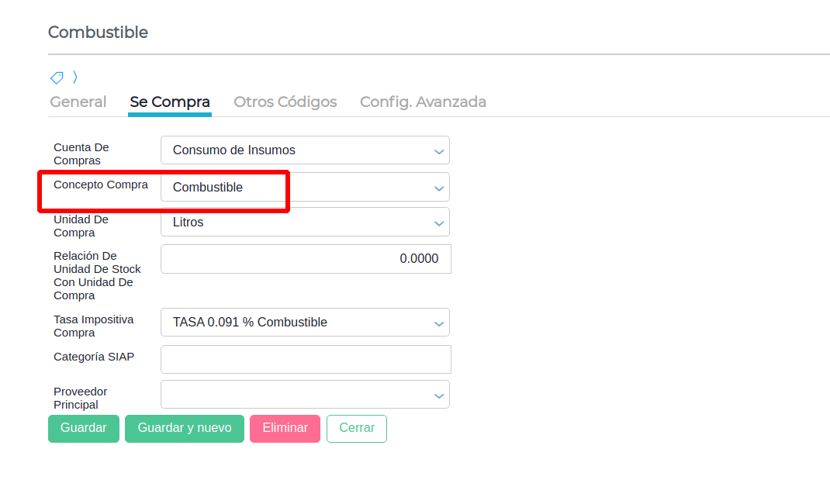Click the Cerrar button
This screenshot has height=504, width=830.
pos(357,429)
